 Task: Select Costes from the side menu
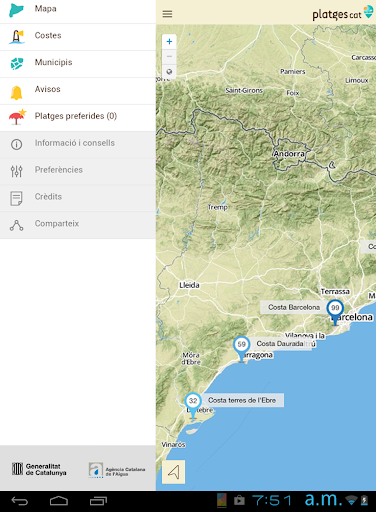click(x=78, y=37)
